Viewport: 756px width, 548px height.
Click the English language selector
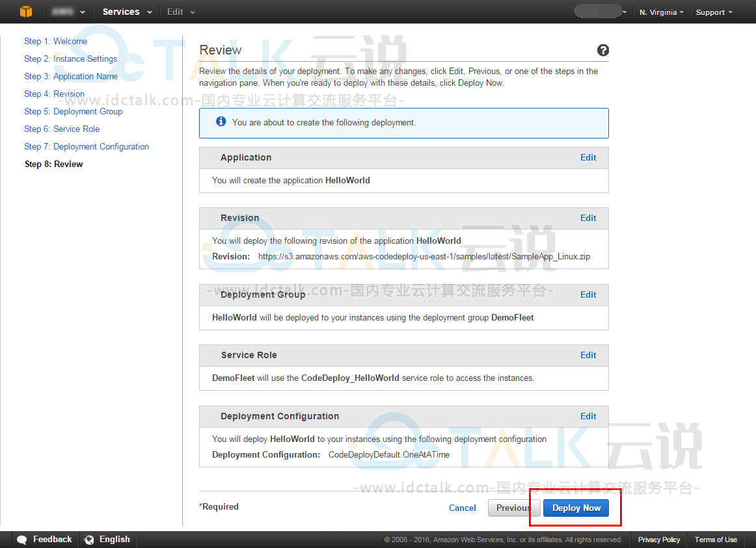115,540
